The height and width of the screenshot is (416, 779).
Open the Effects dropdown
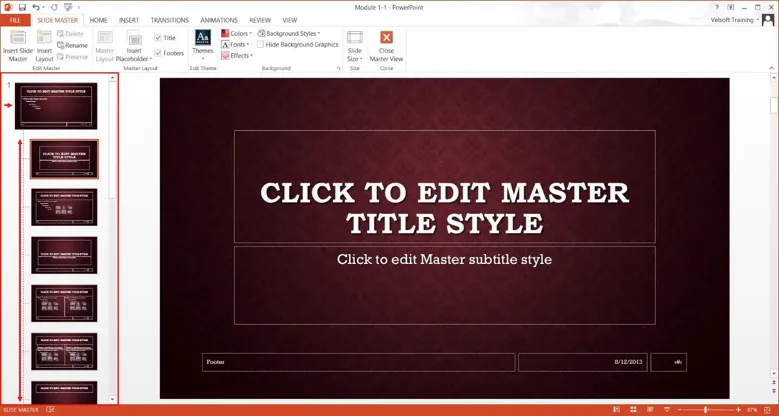(237, 56)
